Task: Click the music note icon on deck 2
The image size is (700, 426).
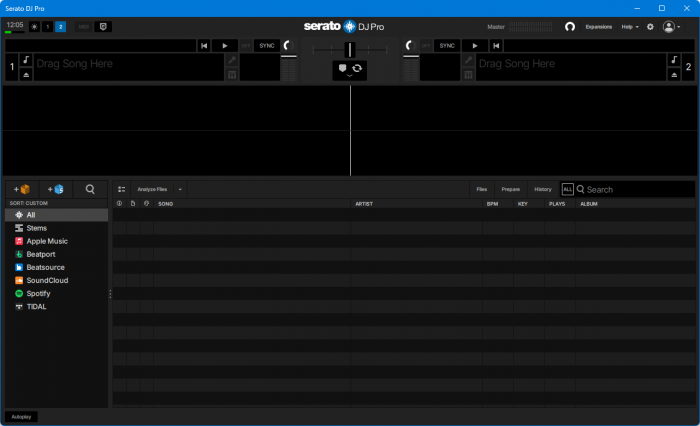Action: pos(673,60)
